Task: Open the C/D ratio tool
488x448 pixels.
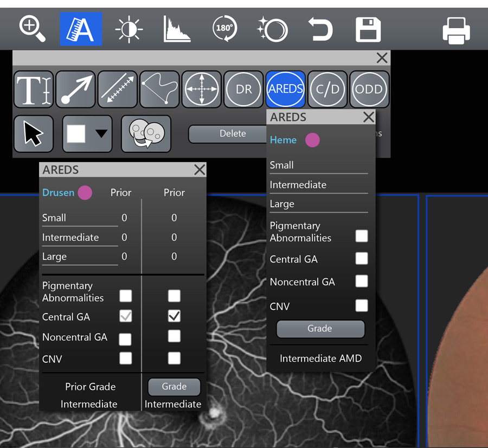Action: tap(328, 89)
